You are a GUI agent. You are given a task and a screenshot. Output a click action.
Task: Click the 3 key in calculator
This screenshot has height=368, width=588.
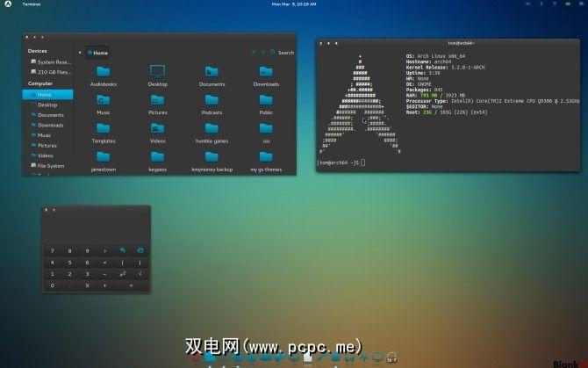tap(88, 274)
